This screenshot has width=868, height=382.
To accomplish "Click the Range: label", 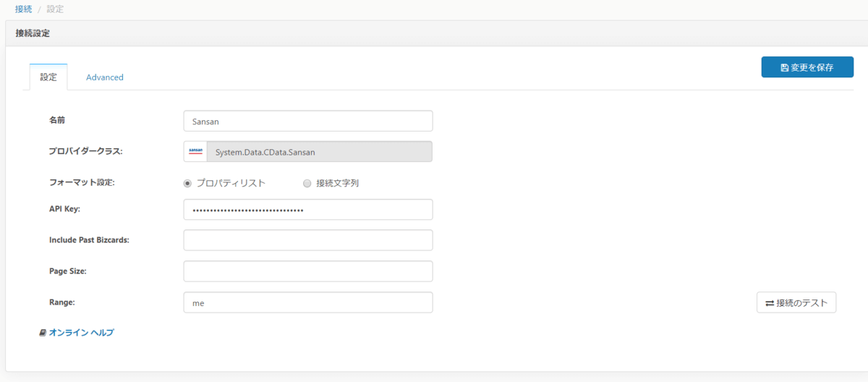I will tap(61, 302).
